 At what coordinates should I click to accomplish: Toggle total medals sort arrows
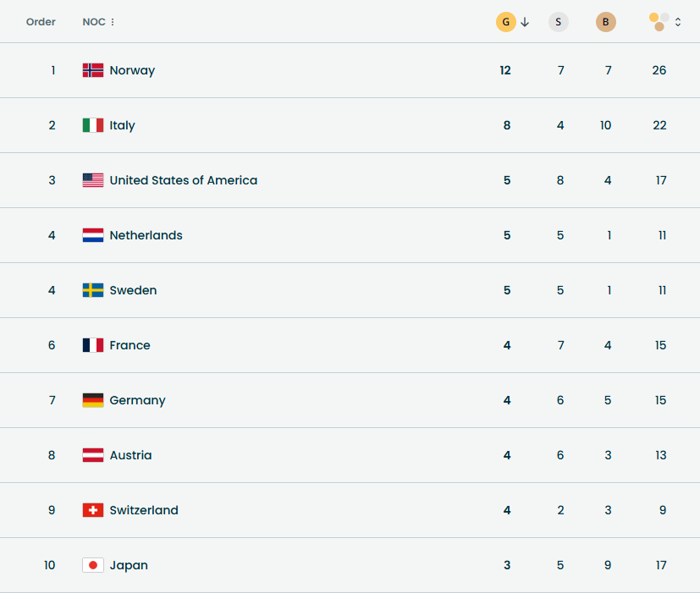click(678, 22)
